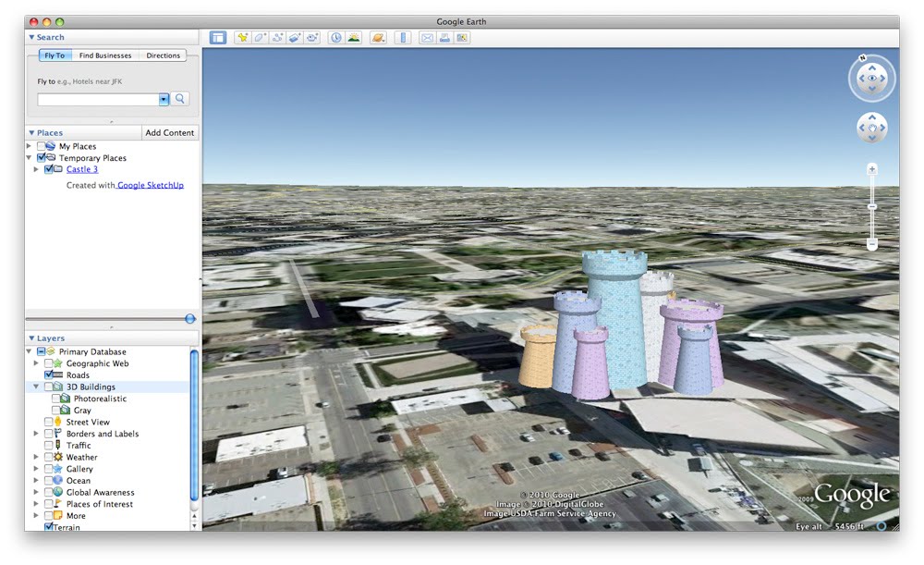Click the Street View pegman layer icon
This screenshot has width=924, height=565.
pyautogui.click(x=57, y=422)
